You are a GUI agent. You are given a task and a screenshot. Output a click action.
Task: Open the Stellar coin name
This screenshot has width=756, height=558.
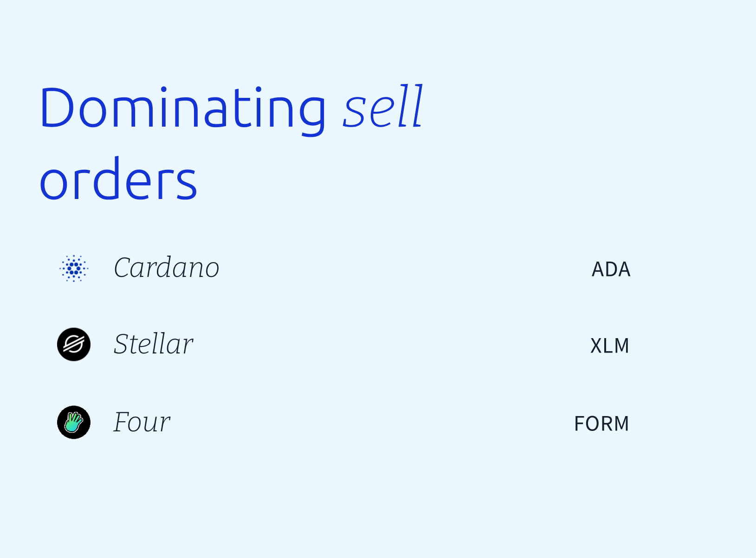click(x=154, y=344)
